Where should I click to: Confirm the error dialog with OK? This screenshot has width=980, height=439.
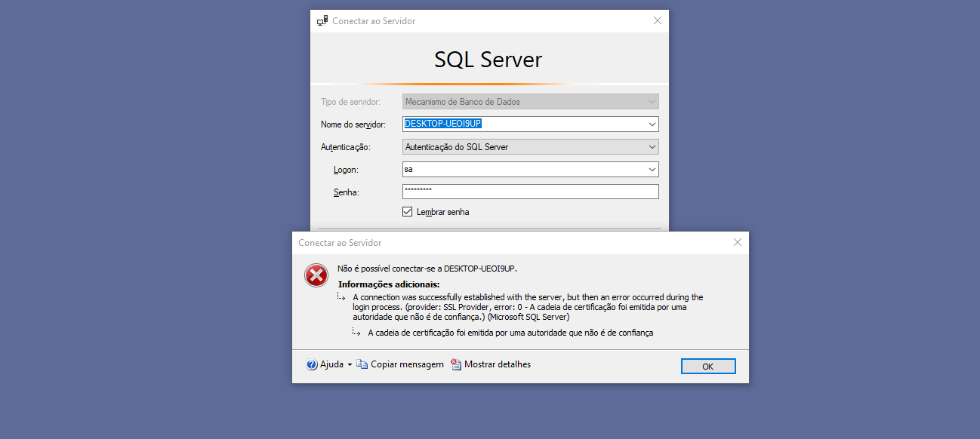coord(708,366)
